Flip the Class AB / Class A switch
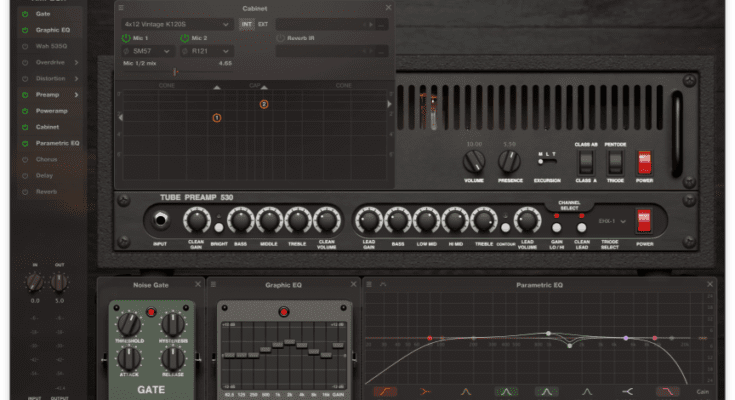Screen dimensions: 735x400 585,160
